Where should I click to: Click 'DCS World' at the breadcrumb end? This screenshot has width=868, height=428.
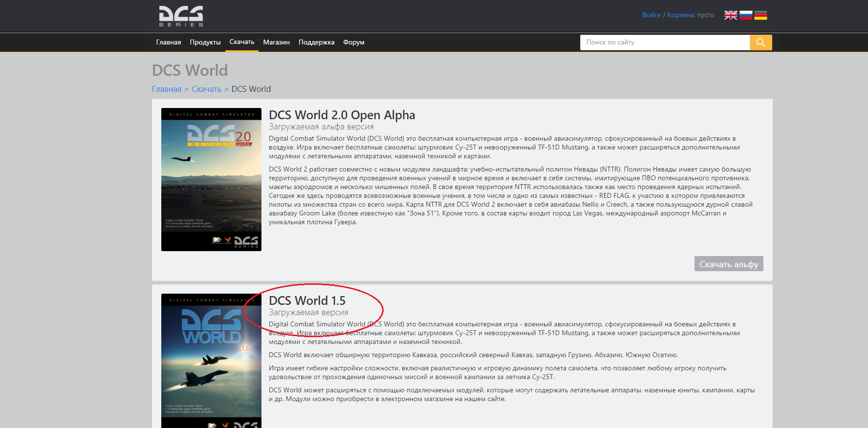coord(251,89)
